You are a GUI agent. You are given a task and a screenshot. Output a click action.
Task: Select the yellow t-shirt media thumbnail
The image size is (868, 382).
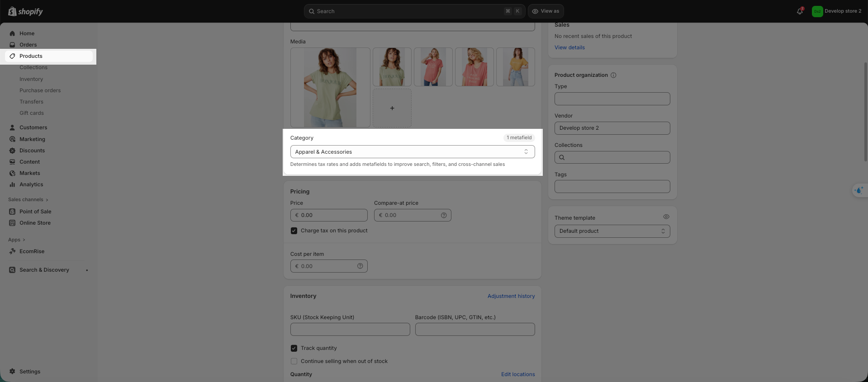click(515, 67)
